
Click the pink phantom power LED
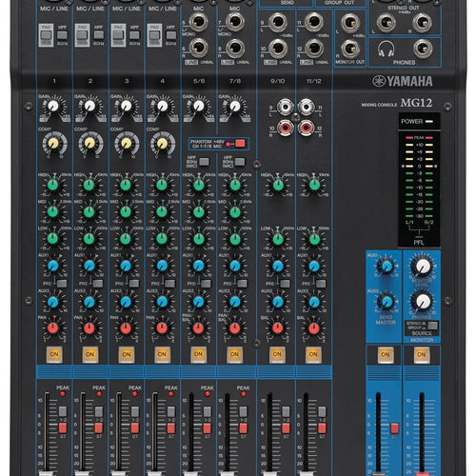point(228,144)
